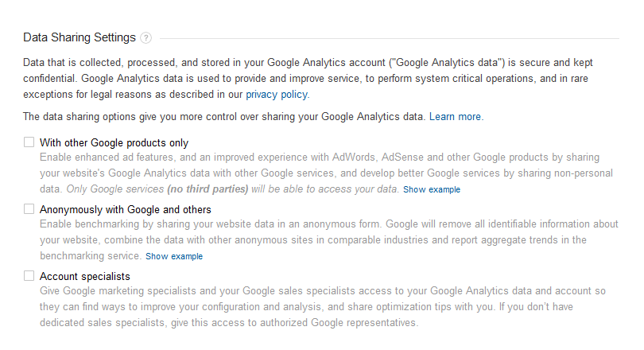Viewport: 644px width, 350px height.
Task: Show example for sharing with Google products
Action: 432,189
